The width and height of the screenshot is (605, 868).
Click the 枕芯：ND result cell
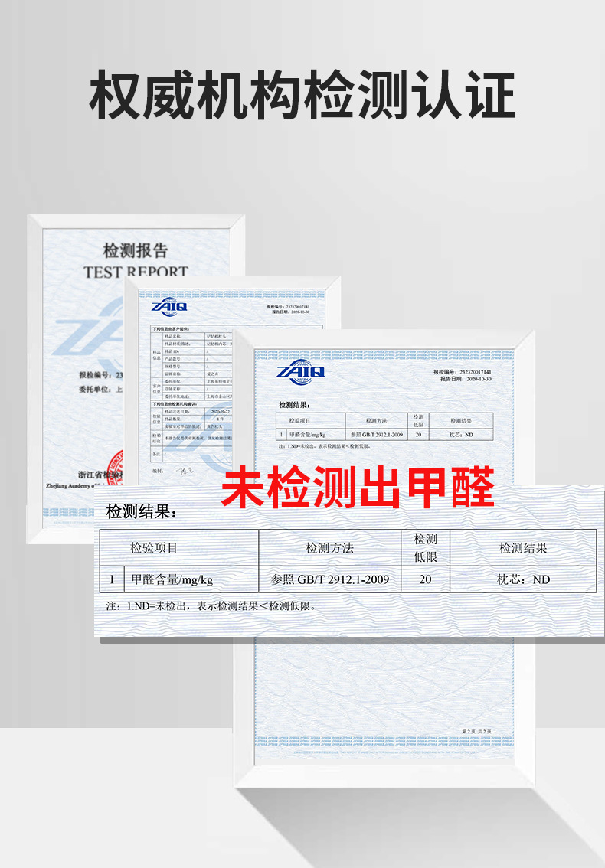[x=523, y=579]
